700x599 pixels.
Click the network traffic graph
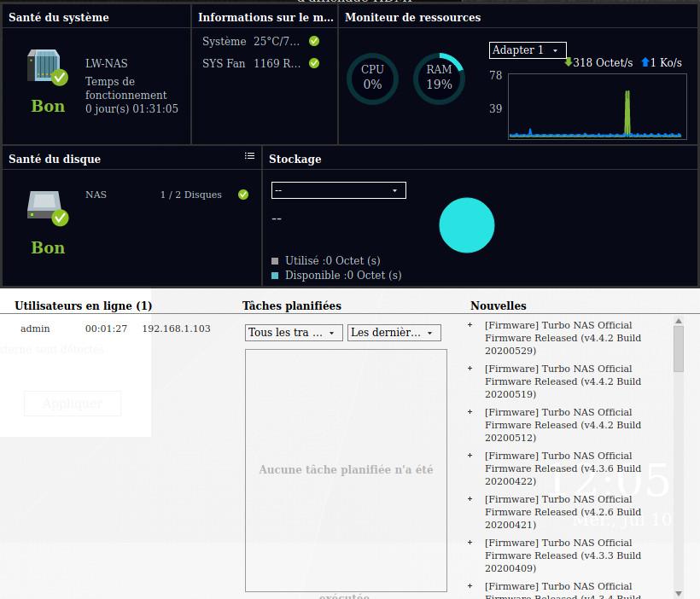coord(597,106)
